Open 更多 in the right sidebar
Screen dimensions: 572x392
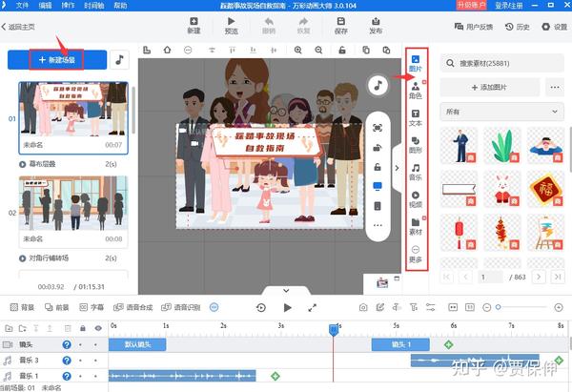pos(415,254)
